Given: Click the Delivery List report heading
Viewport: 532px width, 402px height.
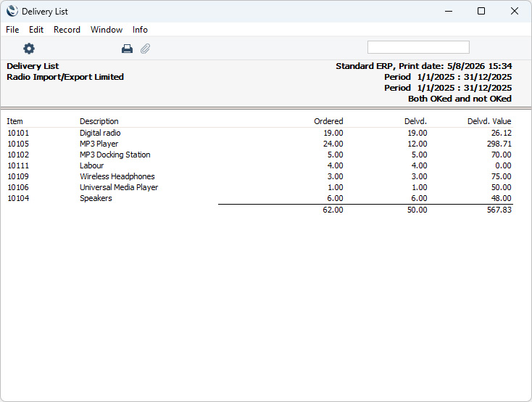Looking at the screenshot, I should tap(33, 66).
